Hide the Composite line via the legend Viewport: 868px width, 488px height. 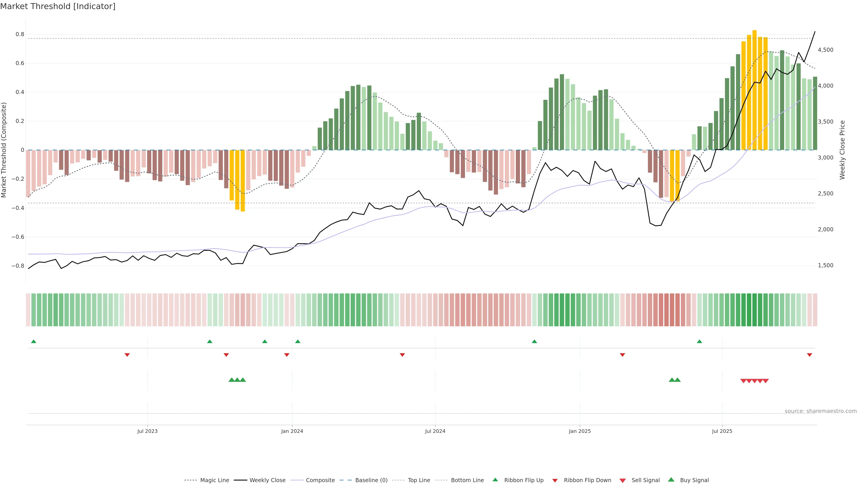click(320, 480)
